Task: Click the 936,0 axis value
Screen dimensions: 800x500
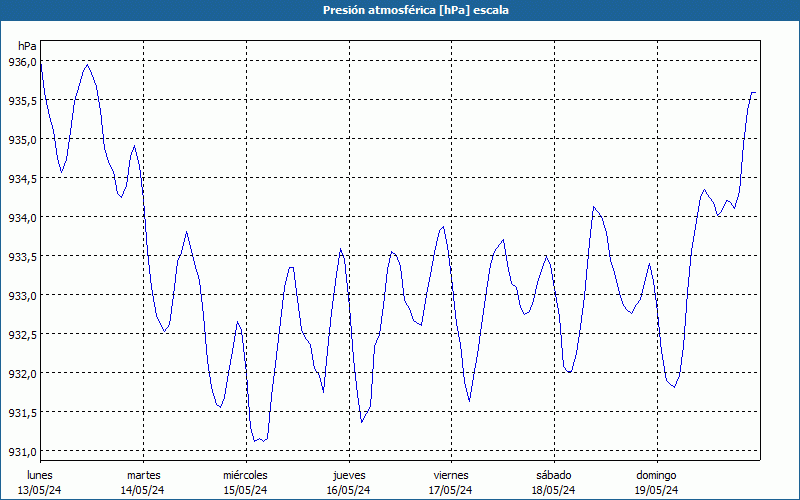Action: click(22, 62)
